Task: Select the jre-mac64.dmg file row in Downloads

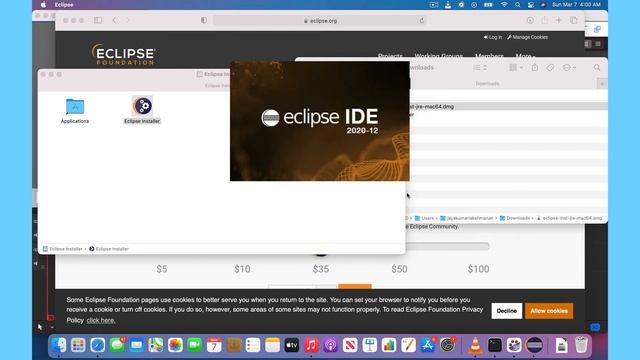Action: click(508, 107)
